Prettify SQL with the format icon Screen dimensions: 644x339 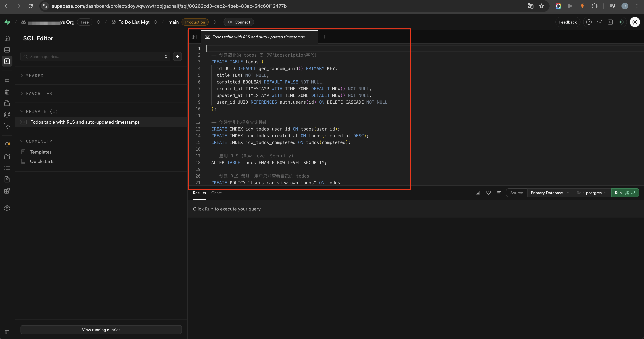click(x=499, y=193)
